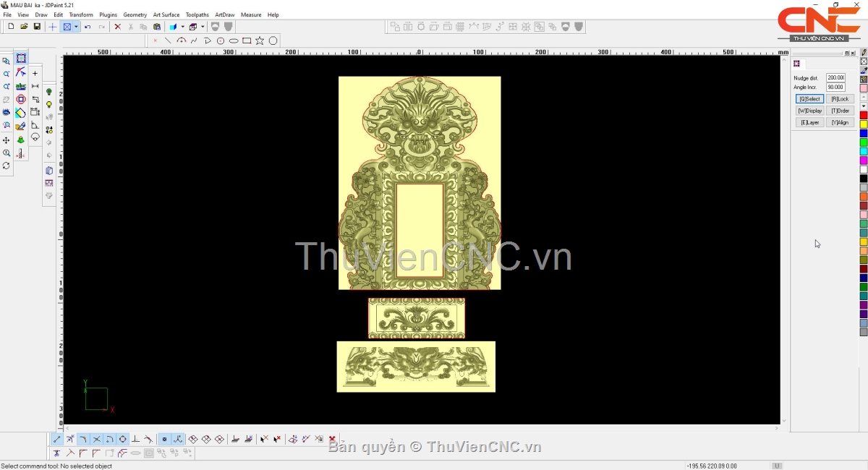This screenshot has height=470, width=868.
Task: Click the yellow light bulb icon
Action: click(49, 105)
